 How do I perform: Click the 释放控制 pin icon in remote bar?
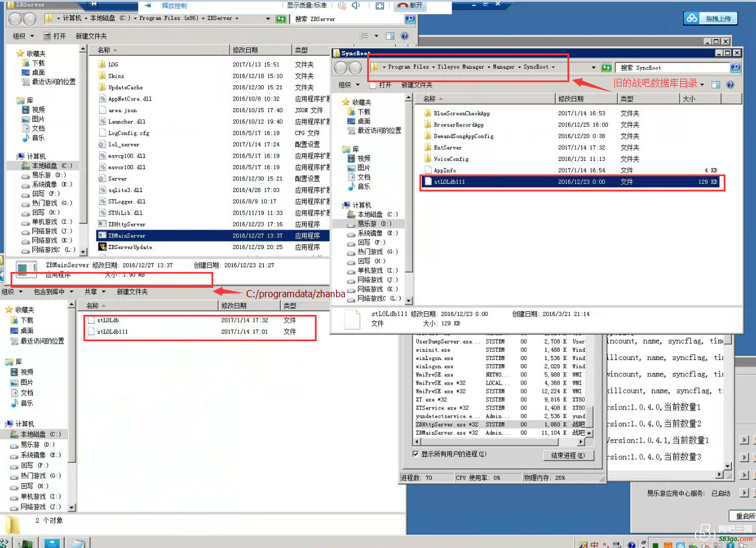point(147,5)
